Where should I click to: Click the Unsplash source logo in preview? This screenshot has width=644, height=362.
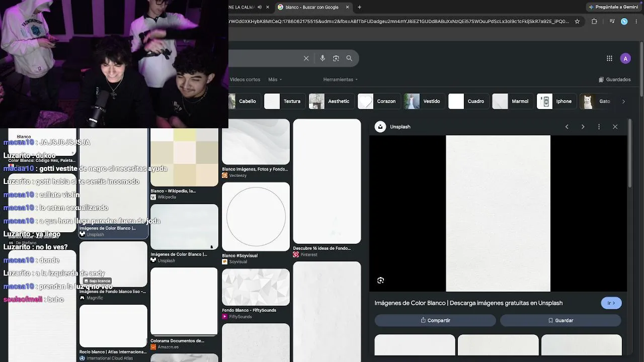[380, 127]
